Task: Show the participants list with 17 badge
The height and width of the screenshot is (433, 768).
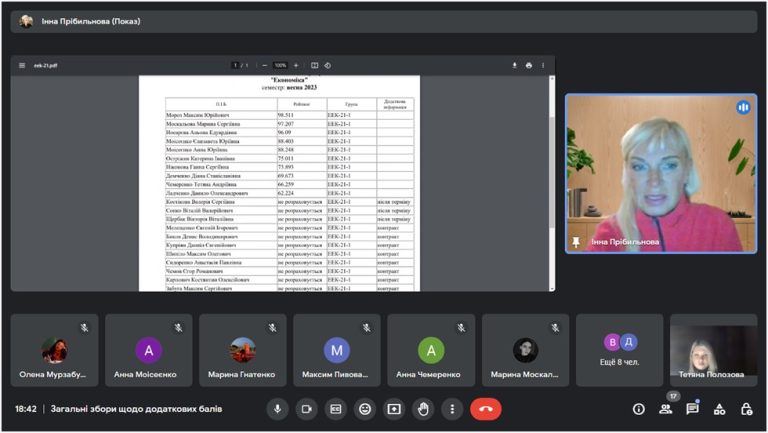Action: (666, 409)
